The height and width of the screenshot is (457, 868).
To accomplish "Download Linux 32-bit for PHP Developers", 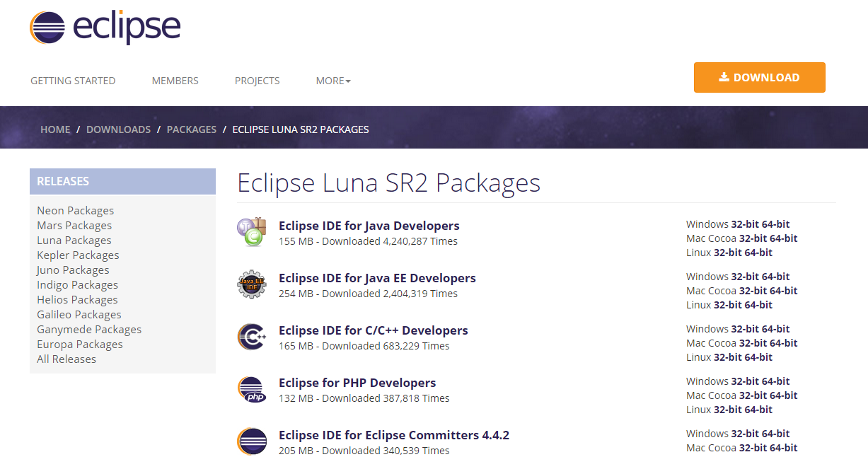I will (x=726, y=410).
